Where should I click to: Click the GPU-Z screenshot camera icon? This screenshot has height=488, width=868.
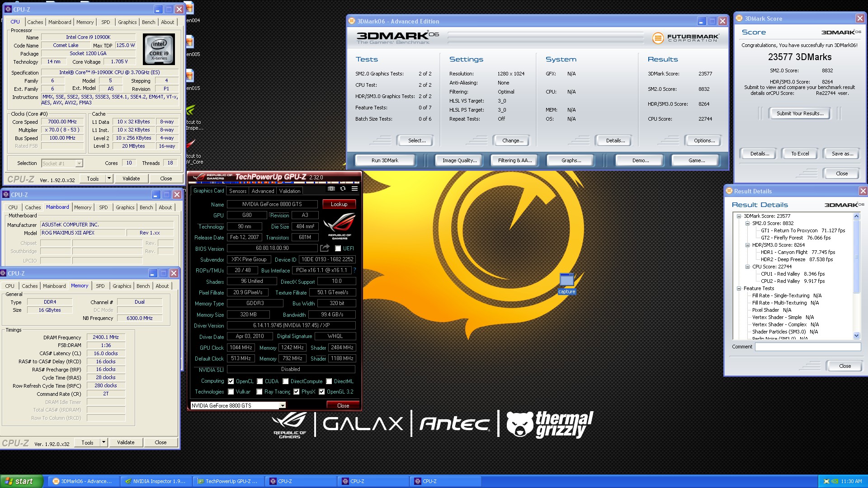point(331,189)
